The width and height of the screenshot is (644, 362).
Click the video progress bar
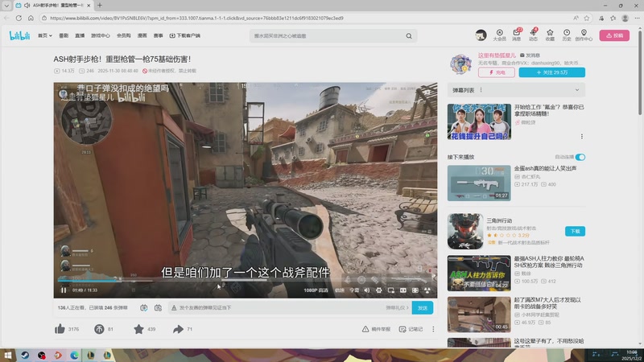[246, 280]
